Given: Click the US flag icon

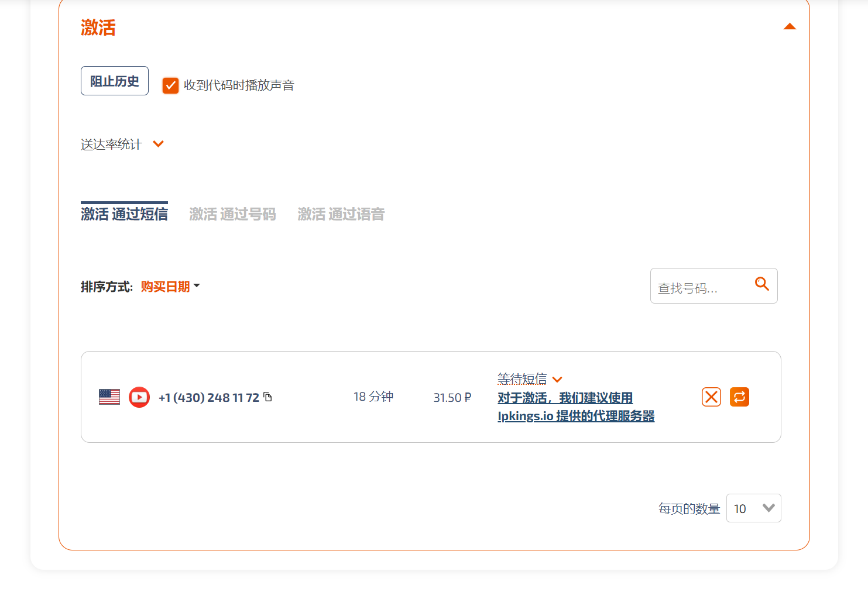Looking at the screenshot, I should click(109, 397).
